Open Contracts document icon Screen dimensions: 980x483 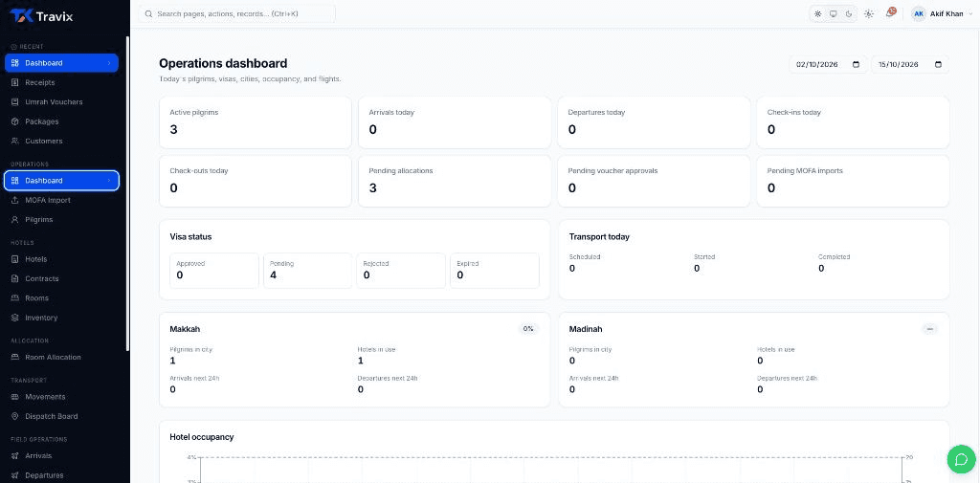pyautogui.click(x=15, y=278)
